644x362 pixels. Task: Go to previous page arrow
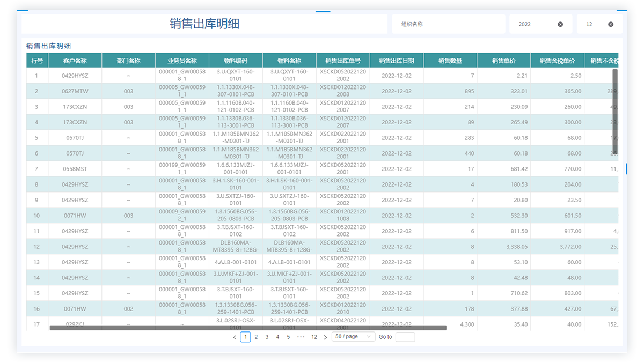coord(235,337)
